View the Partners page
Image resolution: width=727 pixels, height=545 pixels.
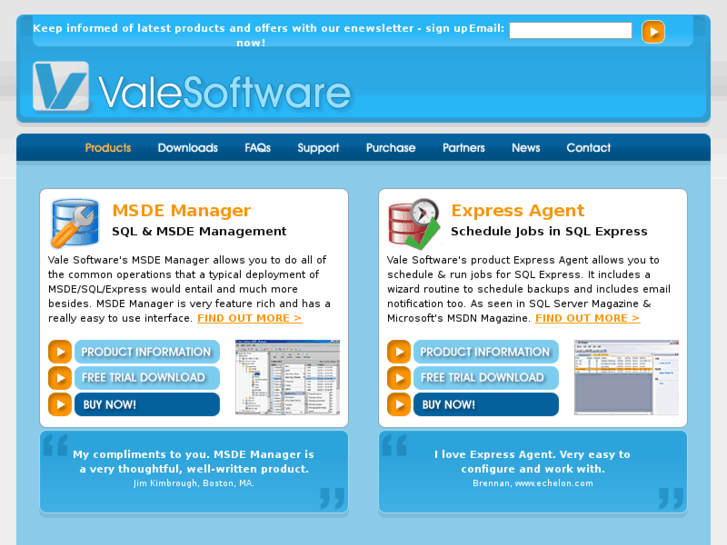464,148
